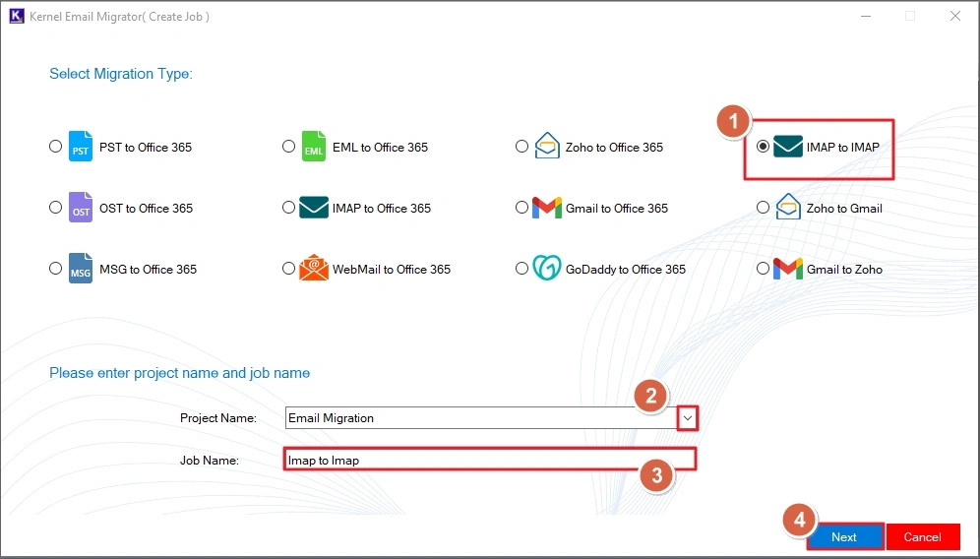Click the orange WebMail envelope icon

[x=314, y=269]
